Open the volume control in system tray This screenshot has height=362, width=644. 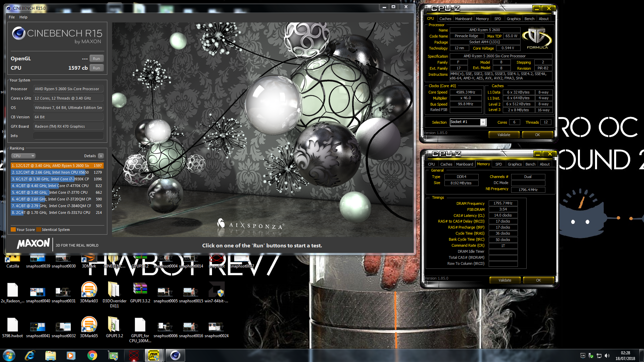(607, 356)
